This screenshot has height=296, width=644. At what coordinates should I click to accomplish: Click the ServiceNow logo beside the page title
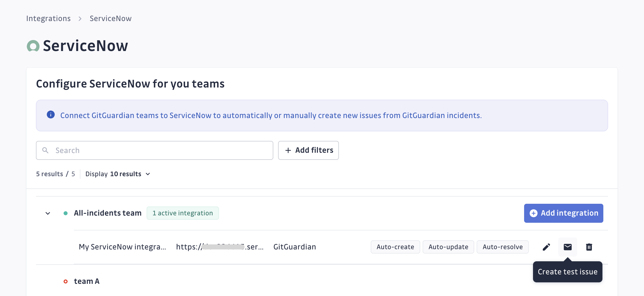click(x=33, y=46)
